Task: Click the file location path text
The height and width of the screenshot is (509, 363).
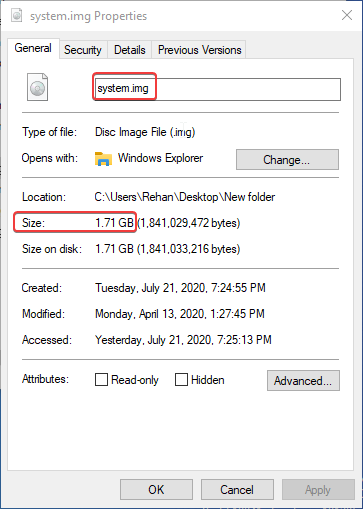Action: [x=185, y=197]
